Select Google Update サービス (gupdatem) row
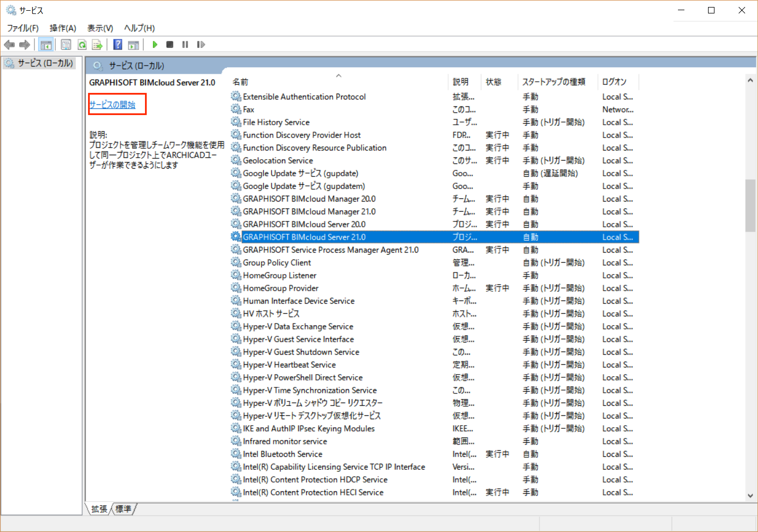This screenshot has height=532, width=758. click(435, 186)
